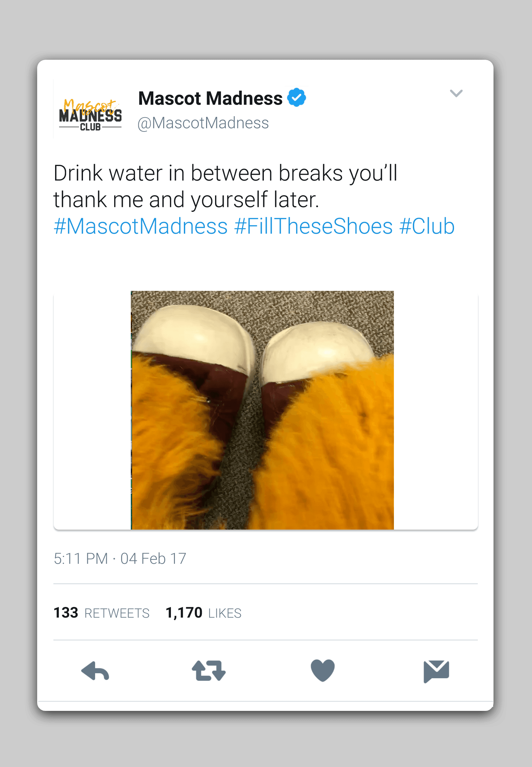View the 1,170 Likes list

pyautogui.click(x=203, y=613)
